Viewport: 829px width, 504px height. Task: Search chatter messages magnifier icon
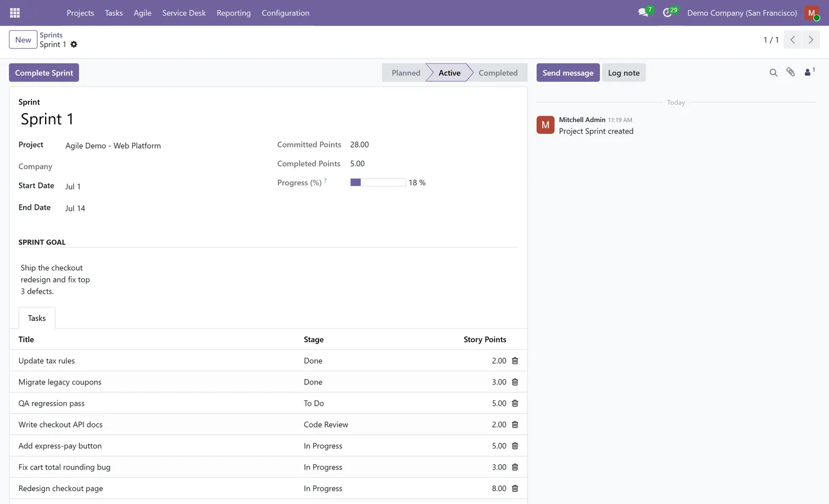click(773, 73)
